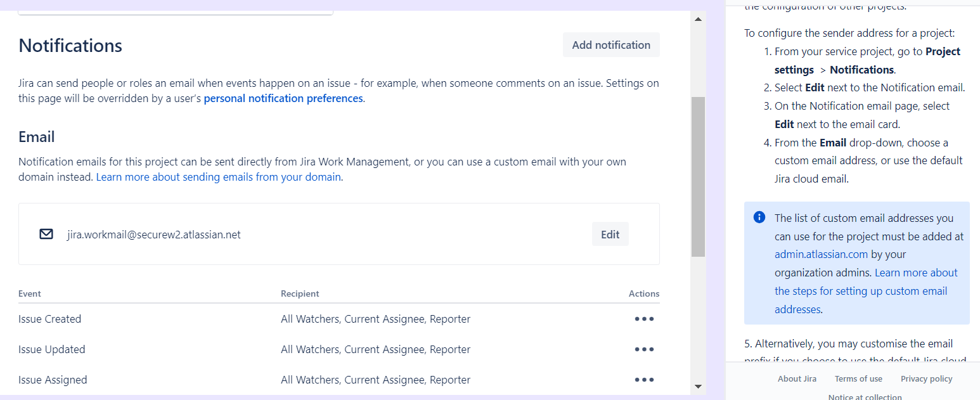
Task: Click the Event column header
Action: click(x=30, y=294)
